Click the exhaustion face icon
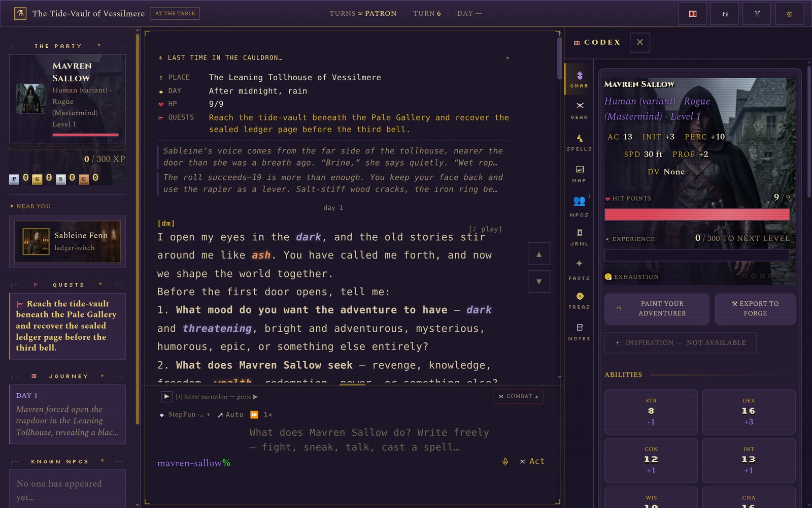 click(x=608, y=277)
